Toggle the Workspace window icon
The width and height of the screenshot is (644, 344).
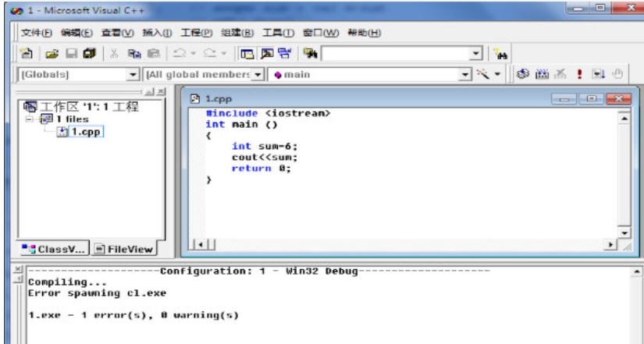tap(247, 53)
